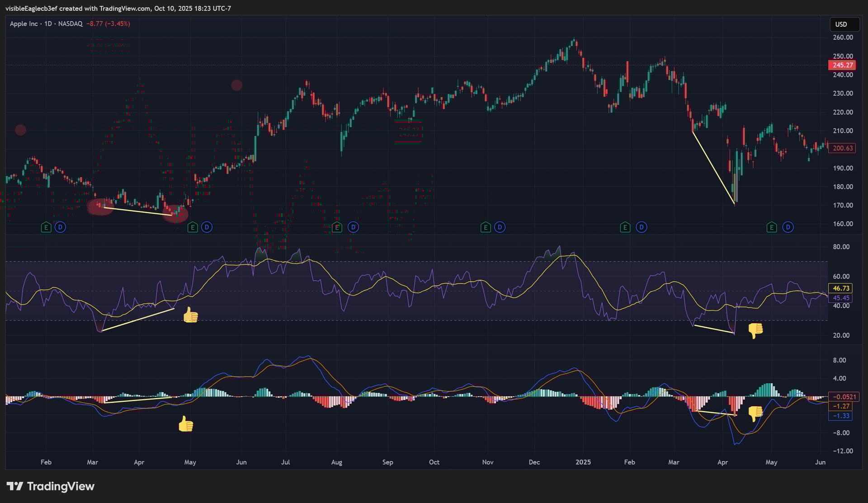Click the Apple Inc symbol title

24,24
